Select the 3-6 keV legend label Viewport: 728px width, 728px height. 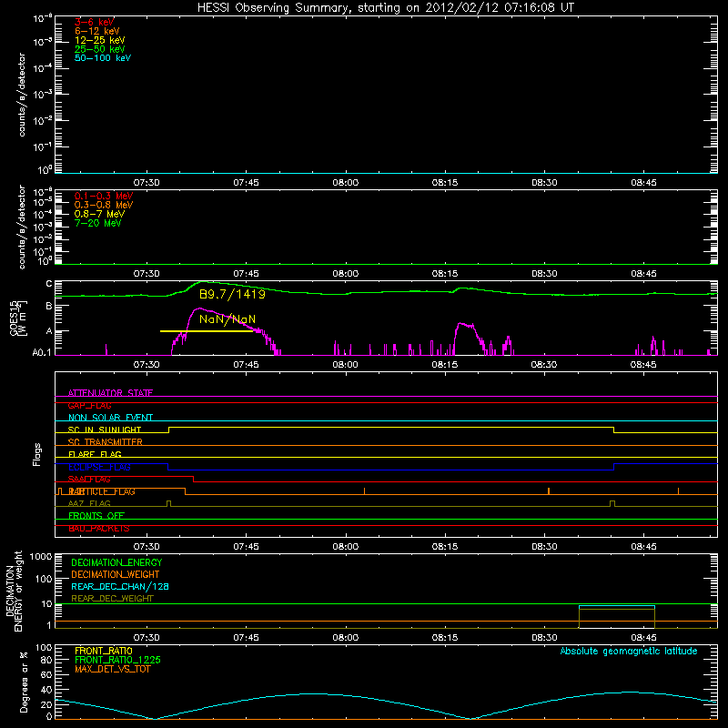click(x=95, y=22)
